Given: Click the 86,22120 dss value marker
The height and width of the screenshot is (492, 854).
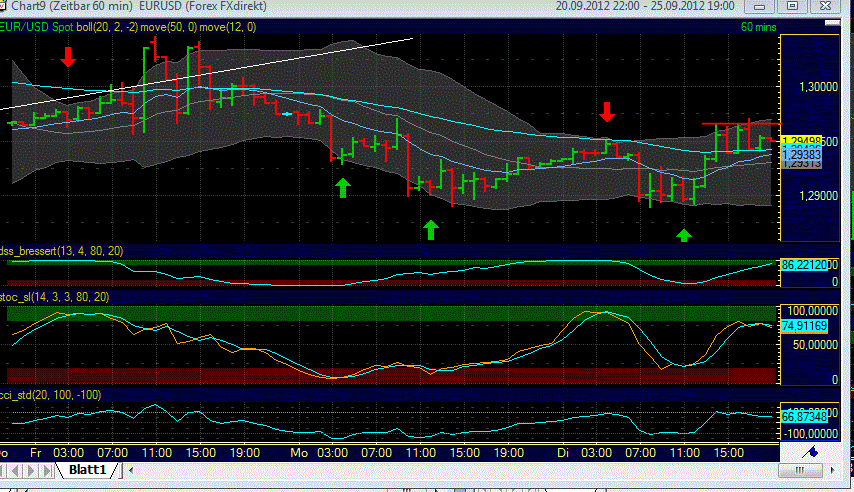Looking at the screenshot, I should pos(804,265).
